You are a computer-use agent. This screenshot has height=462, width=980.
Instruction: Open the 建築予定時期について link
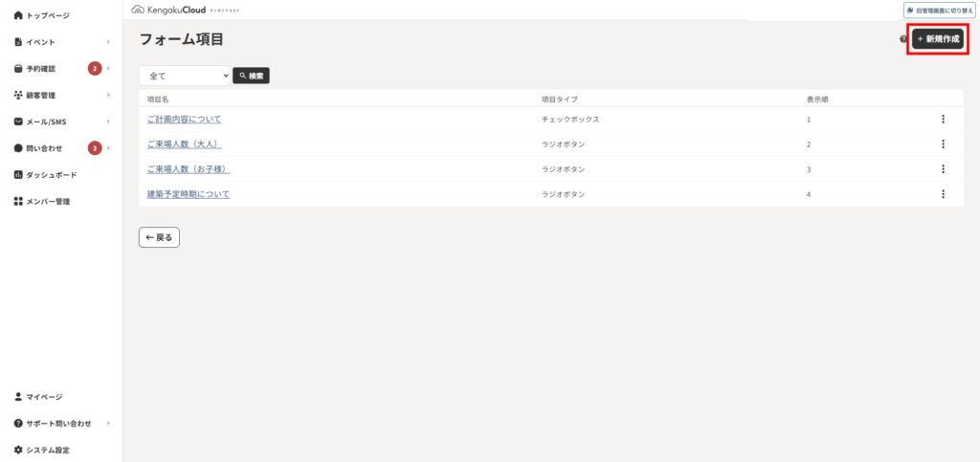pos(189,194)
